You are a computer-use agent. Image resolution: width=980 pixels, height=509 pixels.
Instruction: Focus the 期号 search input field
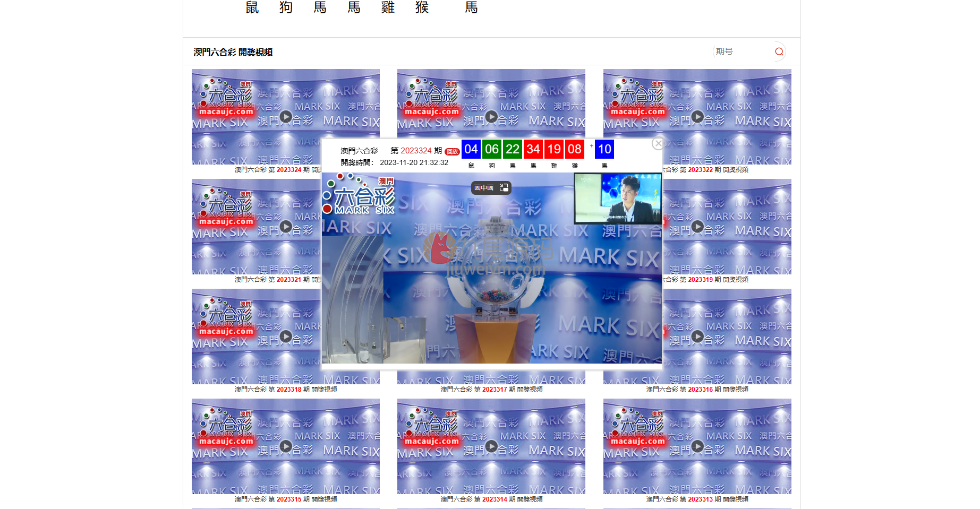[x=743, y=51]
